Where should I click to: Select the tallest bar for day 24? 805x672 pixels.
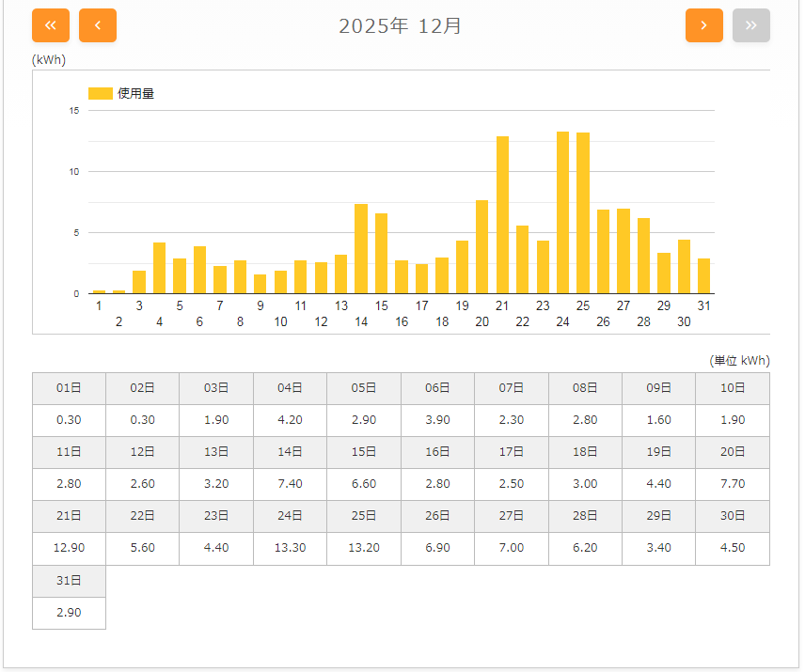pos(562,212)
